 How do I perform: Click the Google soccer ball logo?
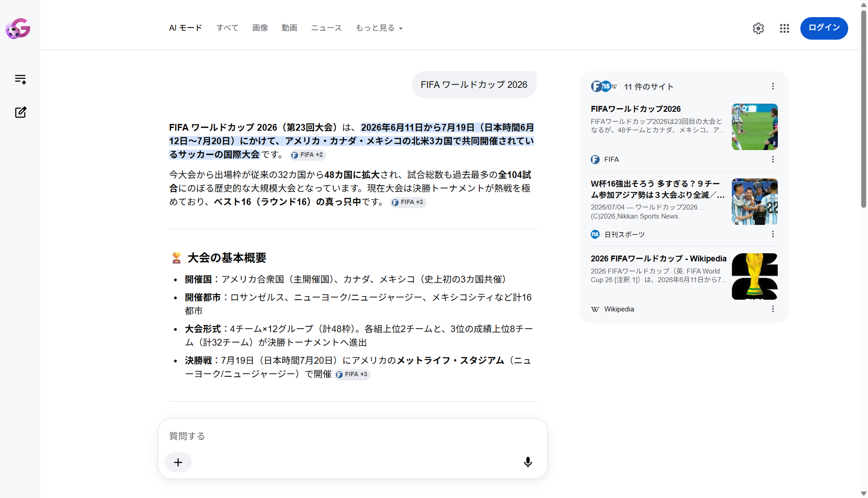click(x=18, y=28)
